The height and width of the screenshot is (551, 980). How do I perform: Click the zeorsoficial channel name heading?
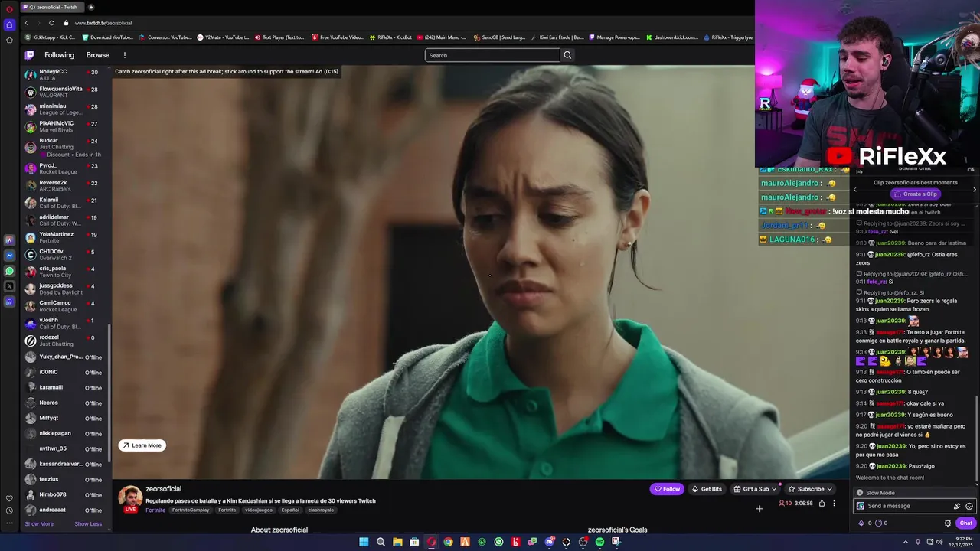click(163, 489)
